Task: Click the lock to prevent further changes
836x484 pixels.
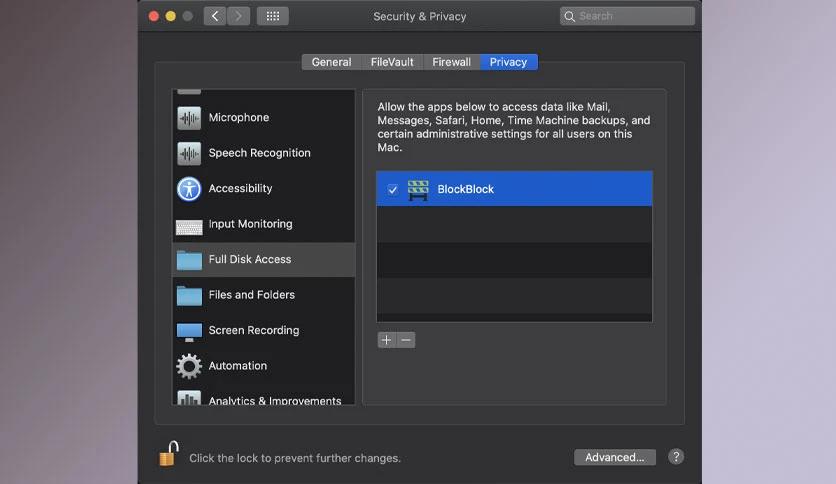Action: click(168, 454)
